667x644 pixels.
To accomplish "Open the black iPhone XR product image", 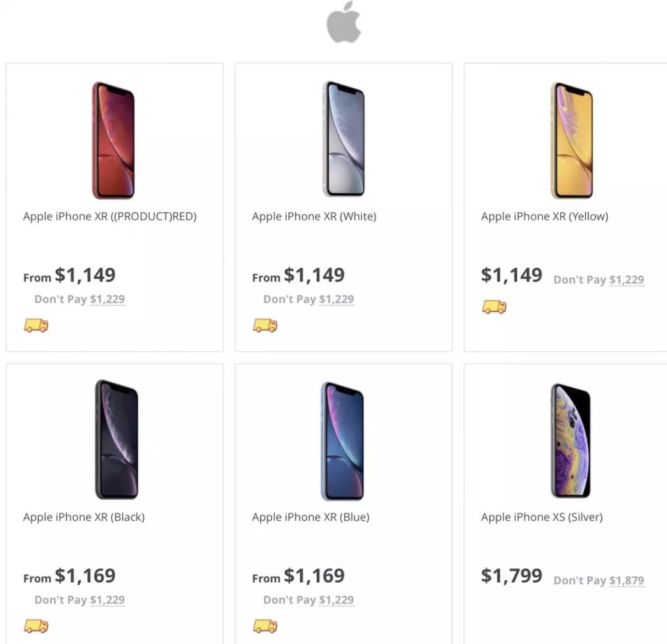I will [x=116, y=440].
